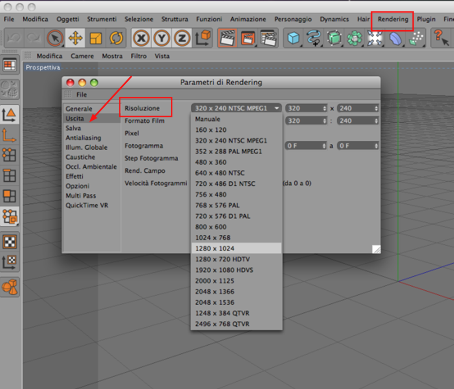The height and width of the screenshot is (389, 454).
Task: Select the Generale settings page
Action: click(79, 109)
